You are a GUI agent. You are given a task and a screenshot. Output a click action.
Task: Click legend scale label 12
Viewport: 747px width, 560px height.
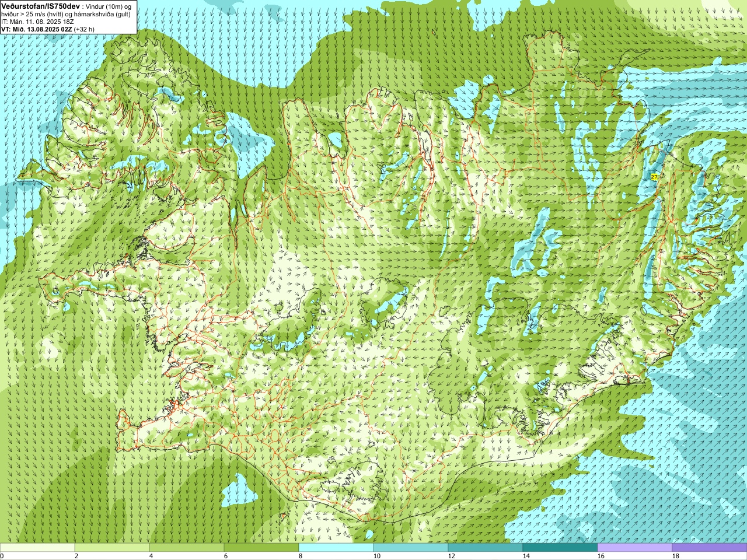click(452, 556)
